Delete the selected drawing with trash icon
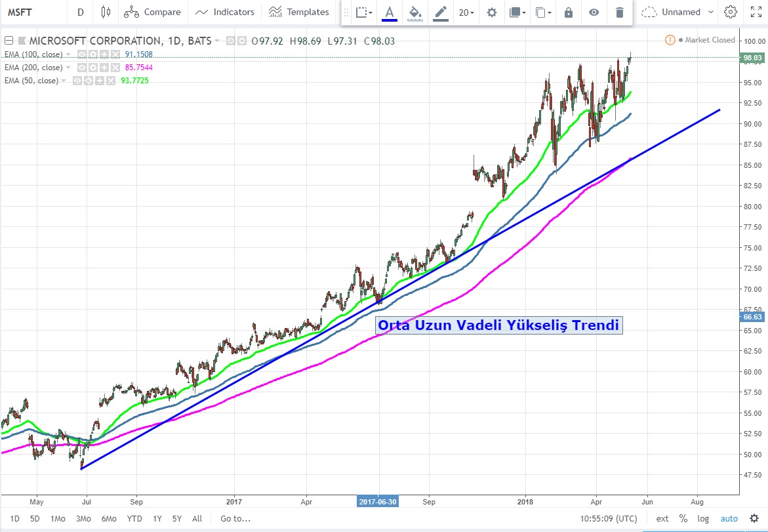768x532 pixels. (620, 12)
